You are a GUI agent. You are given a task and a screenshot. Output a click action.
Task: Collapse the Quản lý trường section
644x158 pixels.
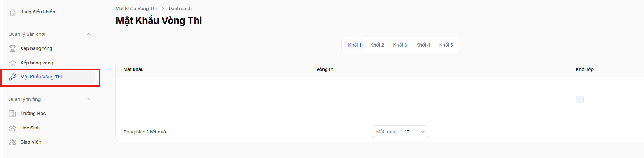(88, 99)
